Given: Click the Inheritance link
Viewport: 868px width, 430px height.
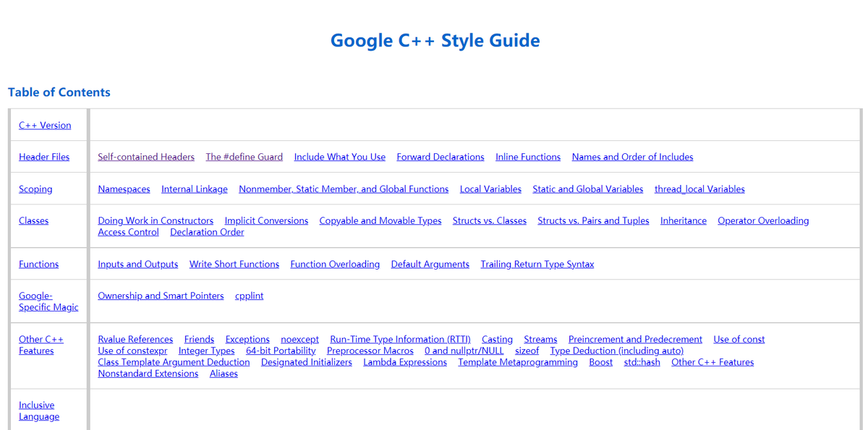Looking at the screenshot, I should click(x=684, y=220).
